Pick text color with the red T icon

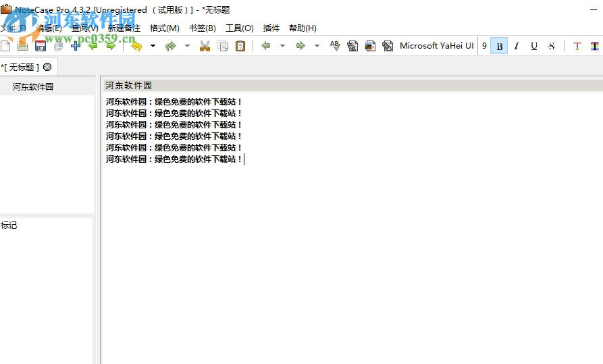pyautogui.click(x=577, y=46)
